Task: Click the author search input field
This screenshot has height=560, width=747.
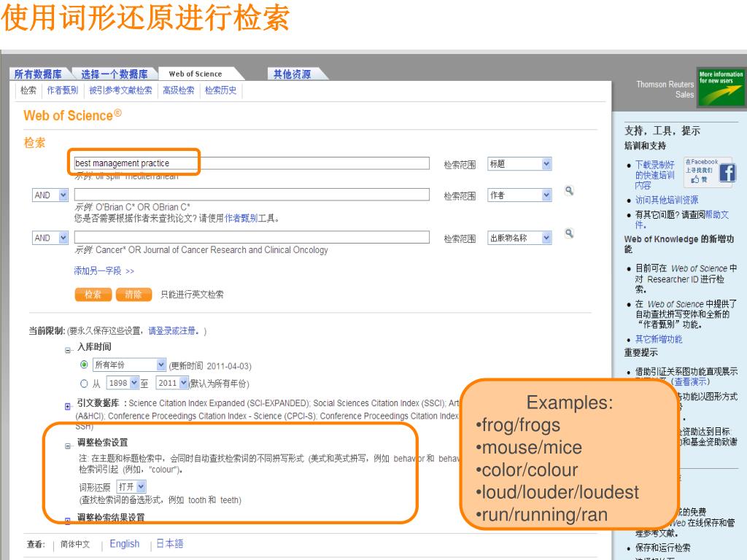Action: (x=252, y=194)
